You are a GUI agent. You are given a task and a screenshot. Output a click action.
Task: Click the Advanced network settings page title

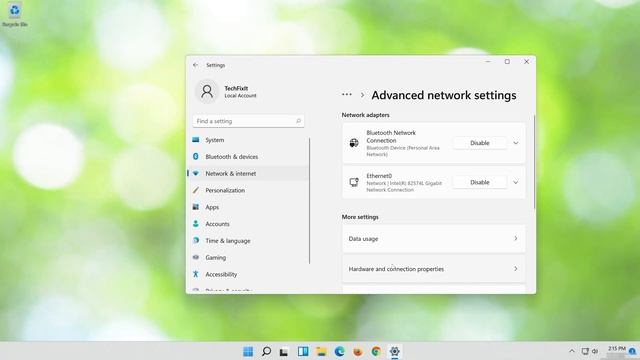point(444,95)
